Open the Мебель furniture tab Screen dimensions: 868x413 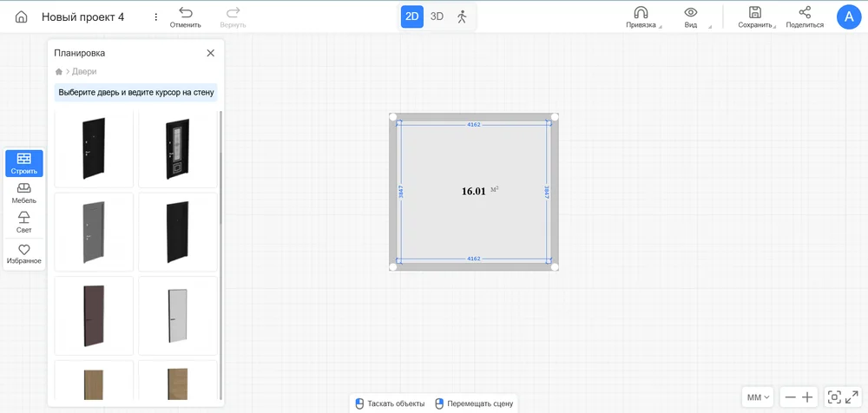point(24,193)
